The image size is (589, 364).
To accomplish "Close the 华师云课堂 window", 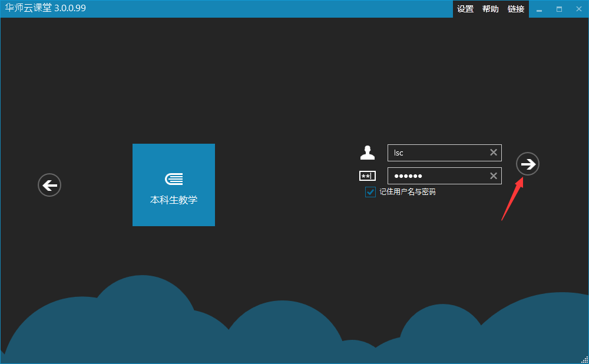I will [x=578, y=9].
